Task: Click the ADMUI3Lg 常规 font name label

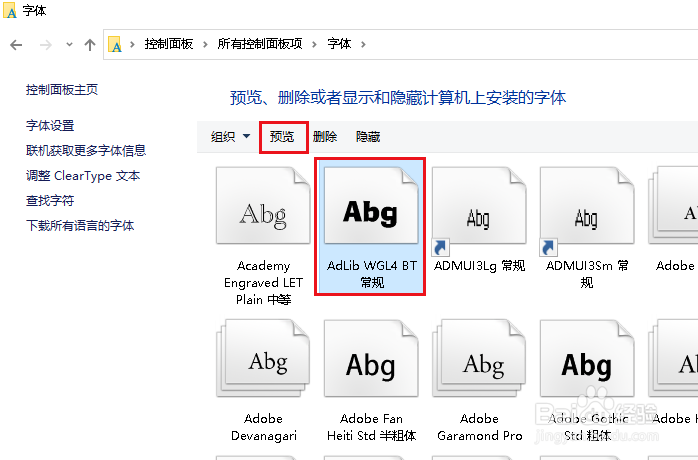Action: (479, 266)
